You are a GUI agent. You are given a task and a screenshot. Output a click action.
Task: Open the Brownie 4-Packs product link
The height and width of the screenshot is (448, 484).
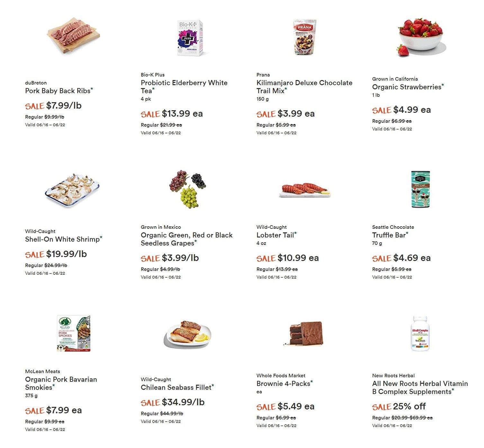pyautogui.click(x=283, y=384)
